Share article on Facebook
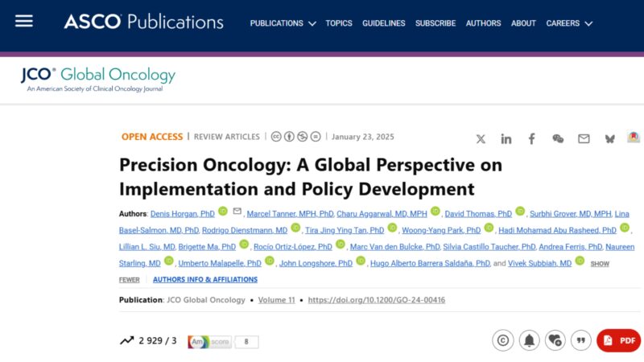The image size is (644, 362). coord(531,139)
